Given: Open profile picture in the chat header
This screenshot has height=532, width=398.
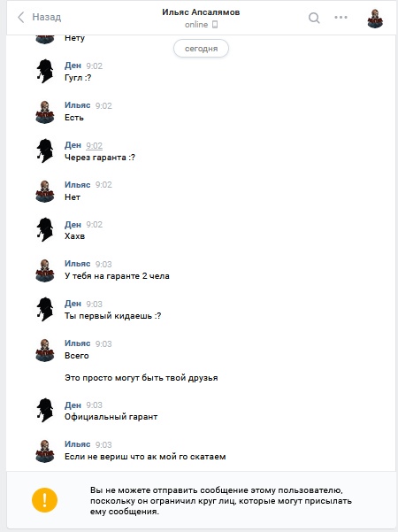Looking at the screenshot, I should pyautogui.click(x=375, y=18).
